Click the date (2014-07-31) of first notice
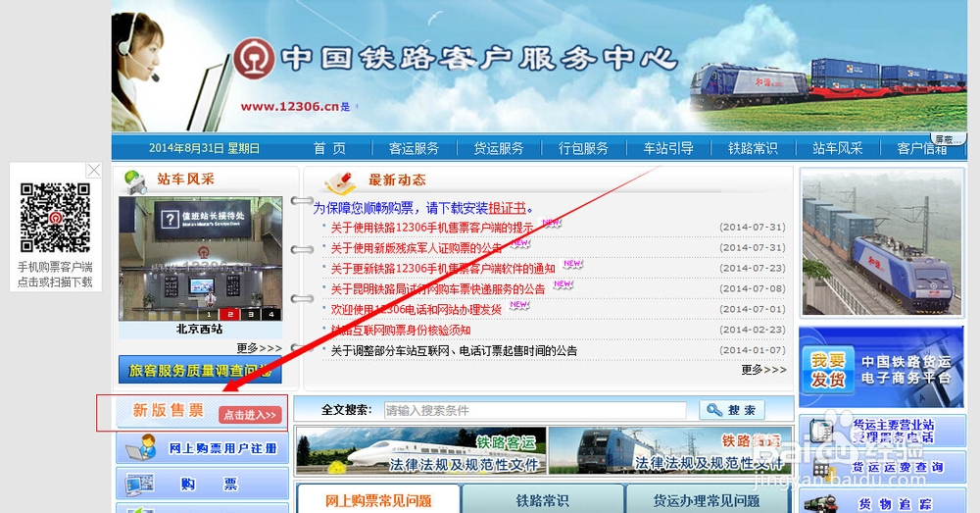The image size is (980, 513). [752, 228]
